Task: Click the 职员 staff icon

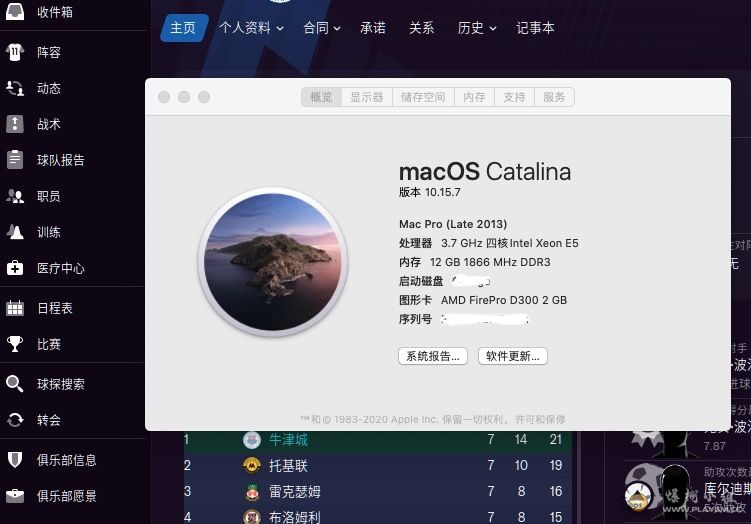Action: coord(15,196)
